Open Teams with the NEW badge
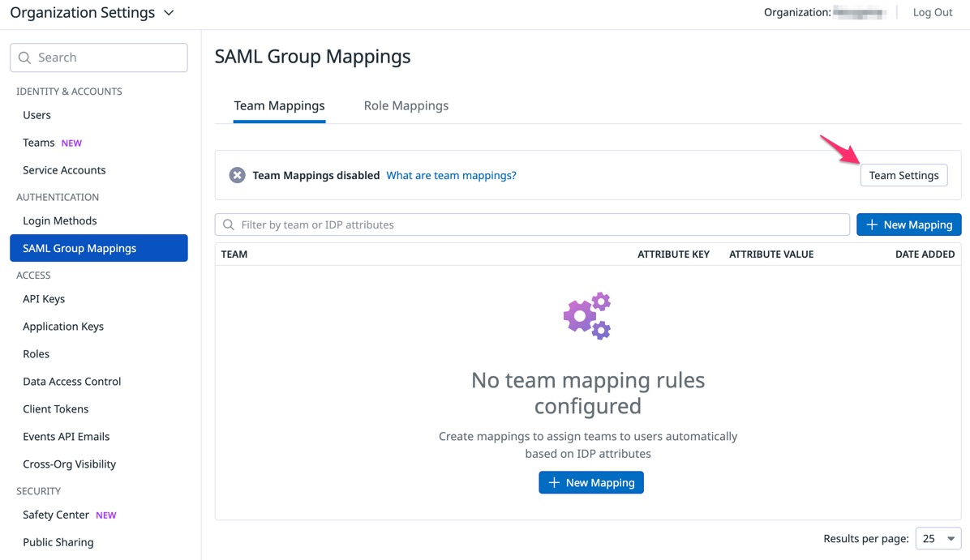 [x=38, y=142]
